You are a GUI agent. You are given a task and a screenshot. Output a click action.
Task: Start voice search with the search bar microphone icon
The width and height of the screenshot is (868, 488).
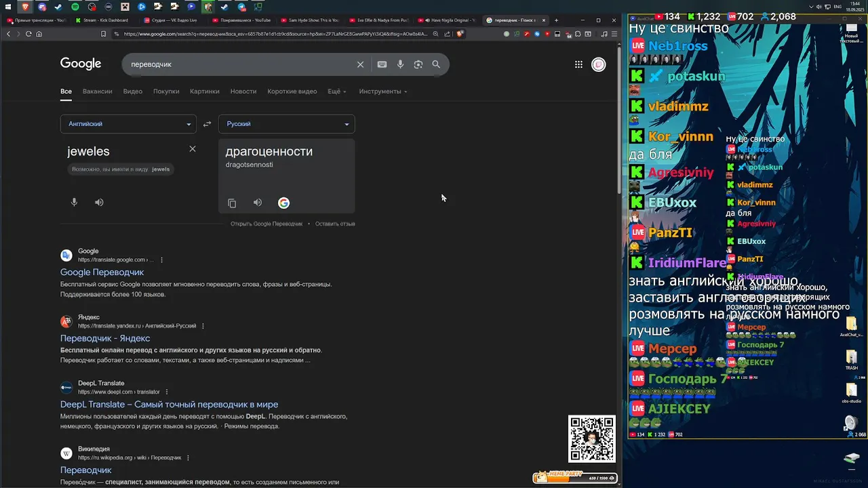click(400, 64)
